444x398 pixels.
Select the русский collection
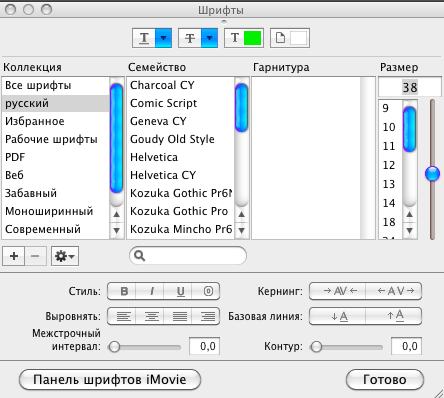coord(56,103)
